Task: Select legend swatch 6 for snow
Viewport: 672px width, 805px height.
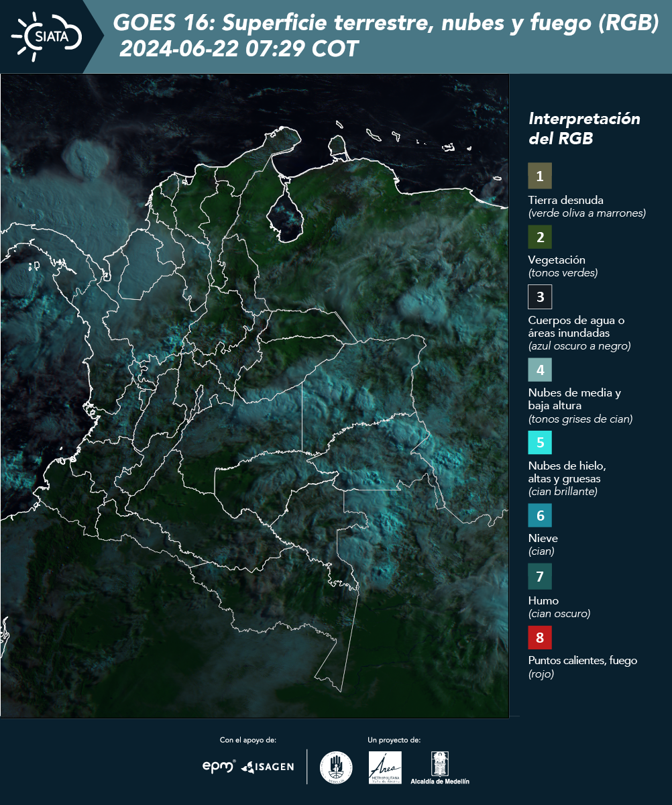Action: pyautogui.click(x=540, y=516)
